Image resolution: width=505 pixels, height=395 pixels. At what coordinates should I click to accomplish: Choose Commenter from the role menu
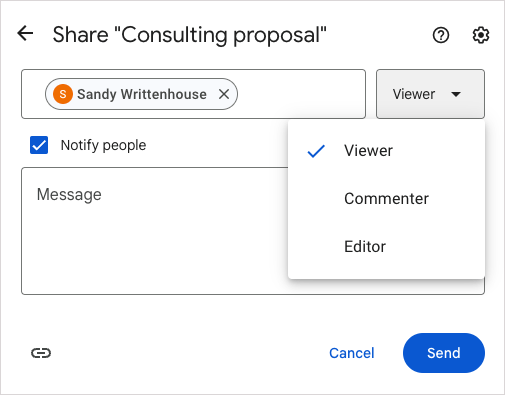[x=386, y=199]
